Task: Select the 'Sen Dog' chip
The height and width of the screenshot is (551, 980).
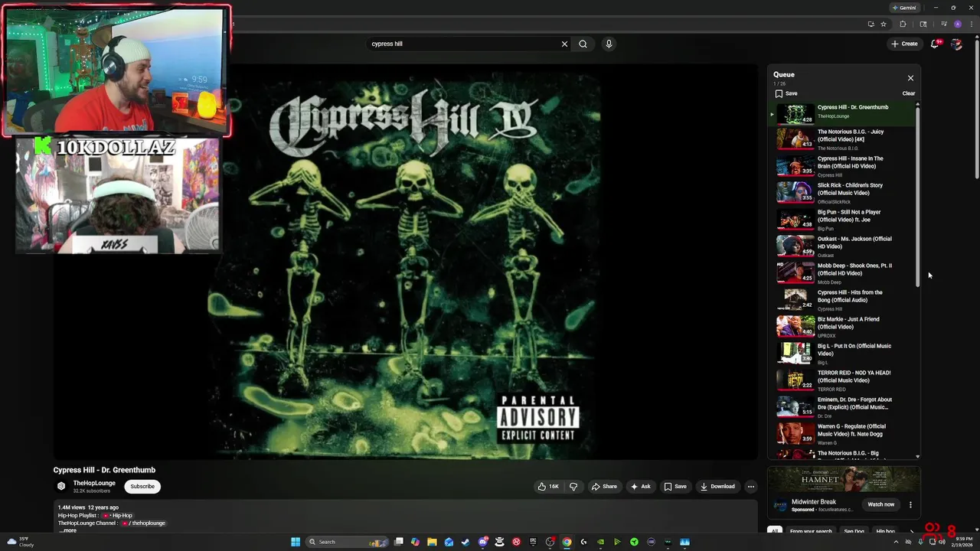Action: [x=854, y=531]
